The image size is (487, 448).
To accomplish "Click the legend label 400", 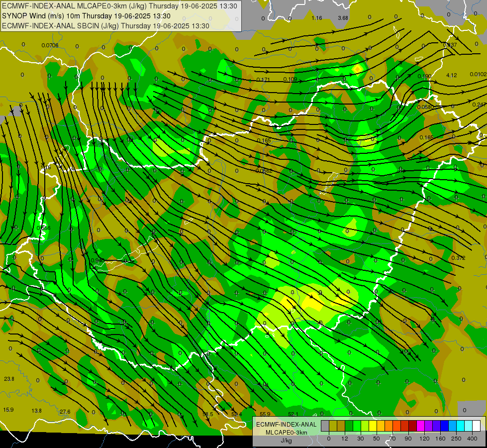I will click(472, 439).
